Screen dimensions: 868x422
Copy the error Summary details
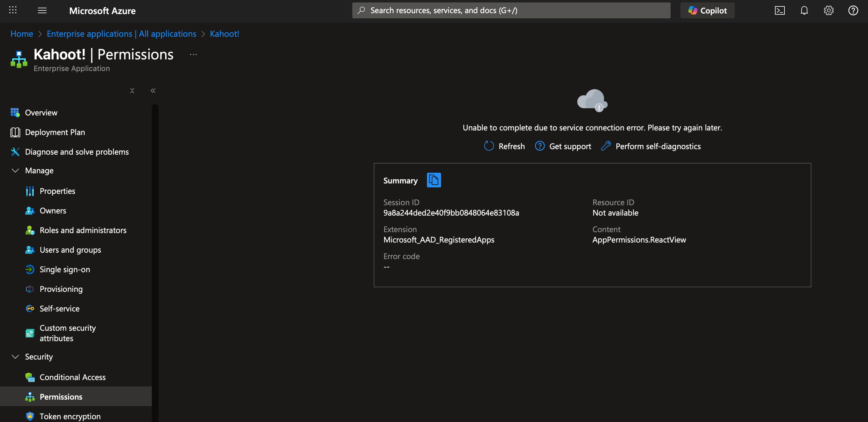click(x=434, y=180)
